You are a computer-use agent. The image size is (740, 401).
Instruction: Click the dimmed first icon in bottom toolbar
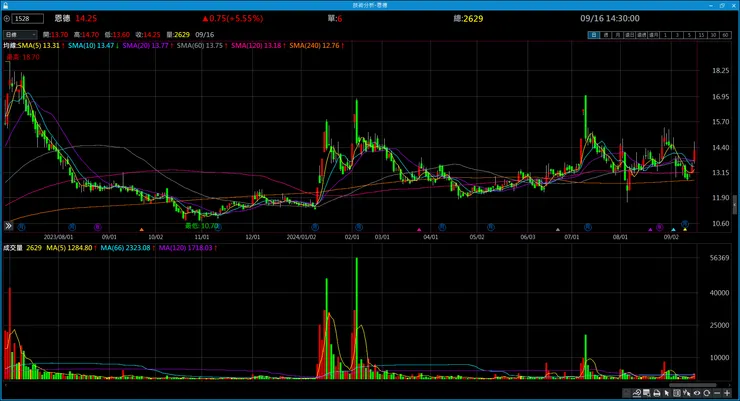[x=626, y=393]
